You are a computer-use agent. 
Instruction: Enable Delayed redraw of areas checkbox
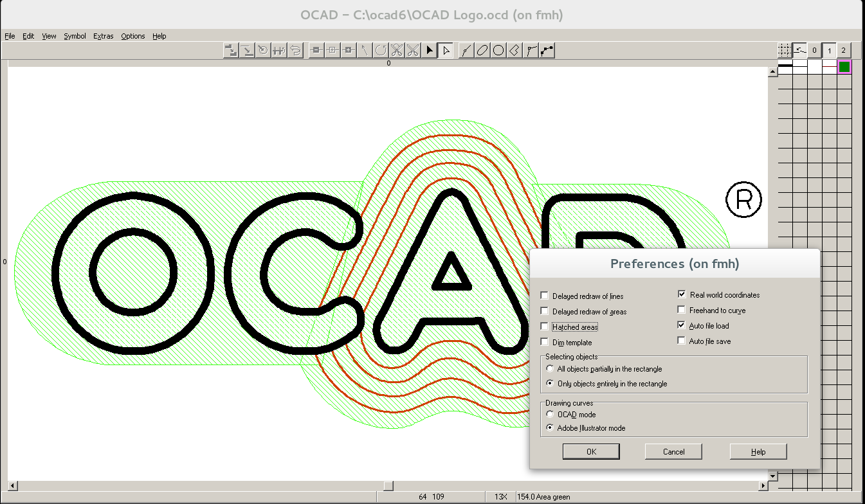545,311
